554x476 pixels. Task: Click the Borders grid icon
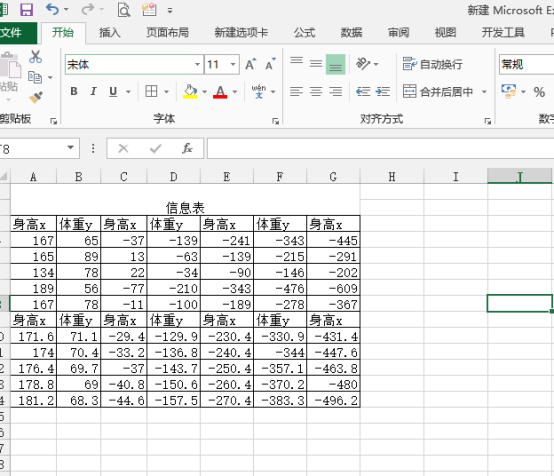(151, 91)
